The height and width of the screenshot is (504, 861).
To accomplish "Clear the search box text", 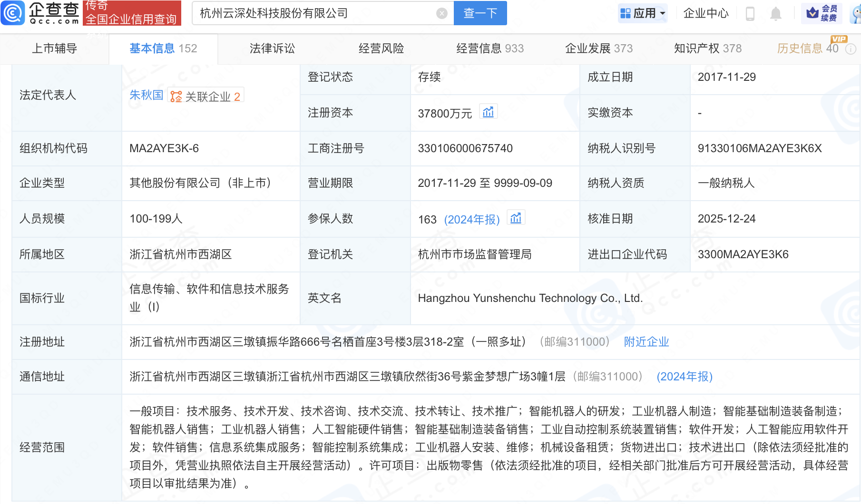I will [441, 13].
